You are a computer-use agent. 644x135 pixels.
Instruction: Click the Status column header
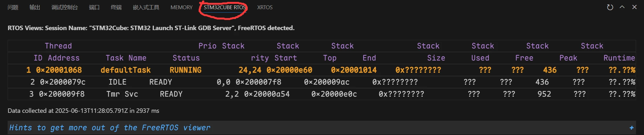click(186, 58)
